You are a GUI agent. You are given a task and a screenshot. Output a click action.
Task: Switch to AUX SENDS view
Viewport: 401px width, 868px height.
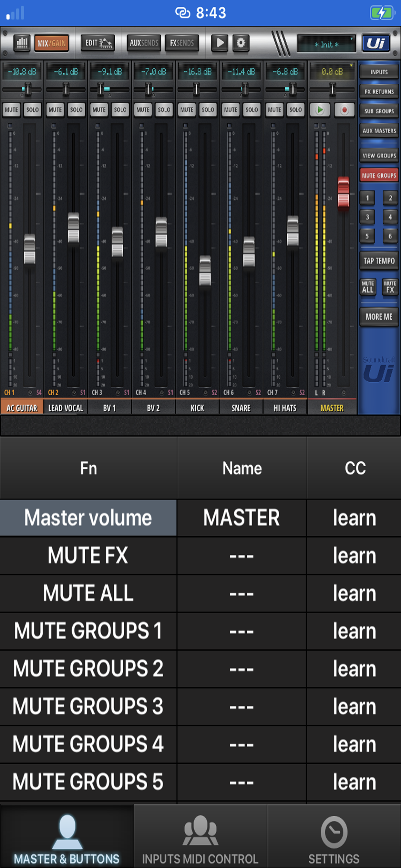tap(144, 43)
